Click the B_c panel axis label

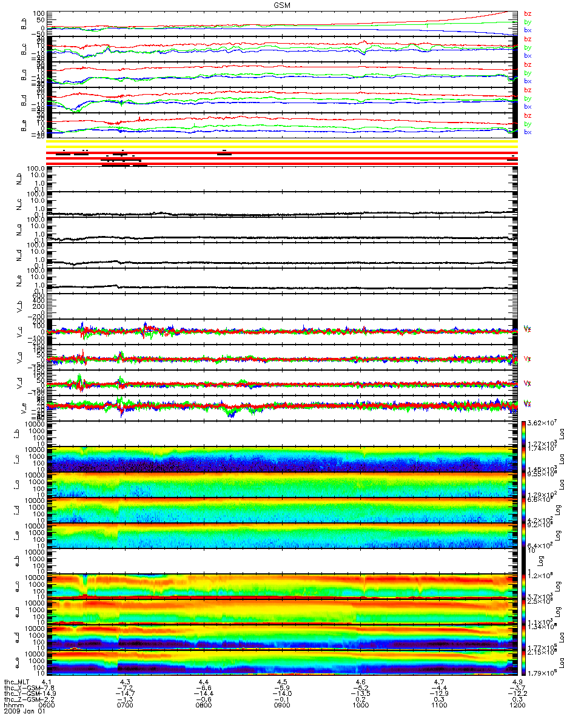click(x=24, y=49)
